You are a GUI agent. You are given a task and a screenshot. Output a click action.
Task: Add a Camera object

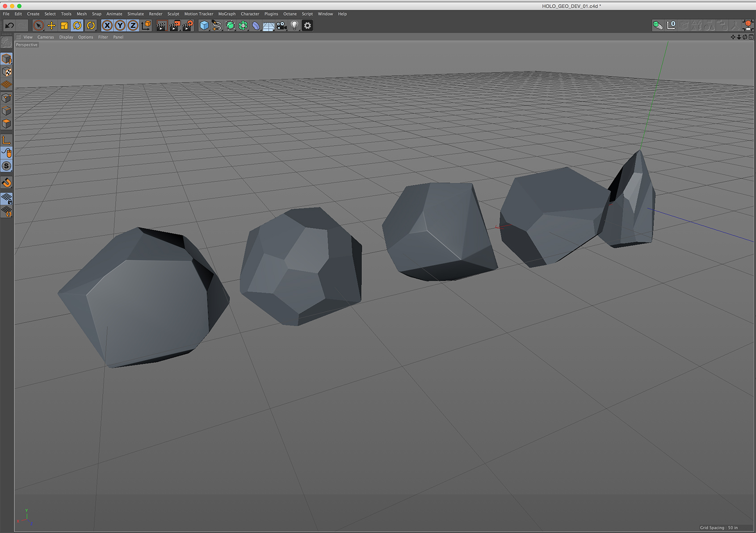[x=281, y=25]
